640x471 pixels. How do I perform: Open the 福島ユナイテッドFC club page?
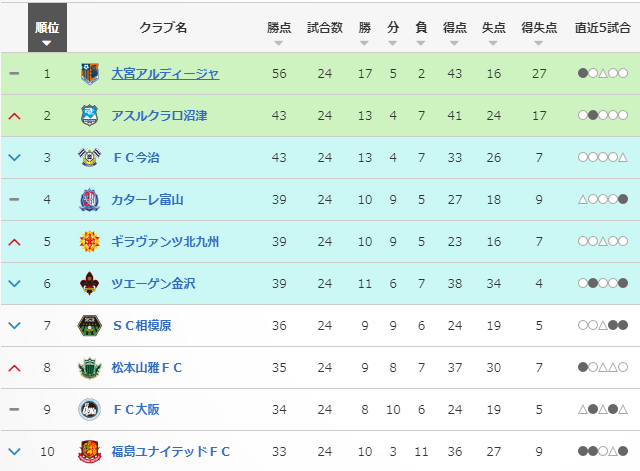(x=171, y=451)
